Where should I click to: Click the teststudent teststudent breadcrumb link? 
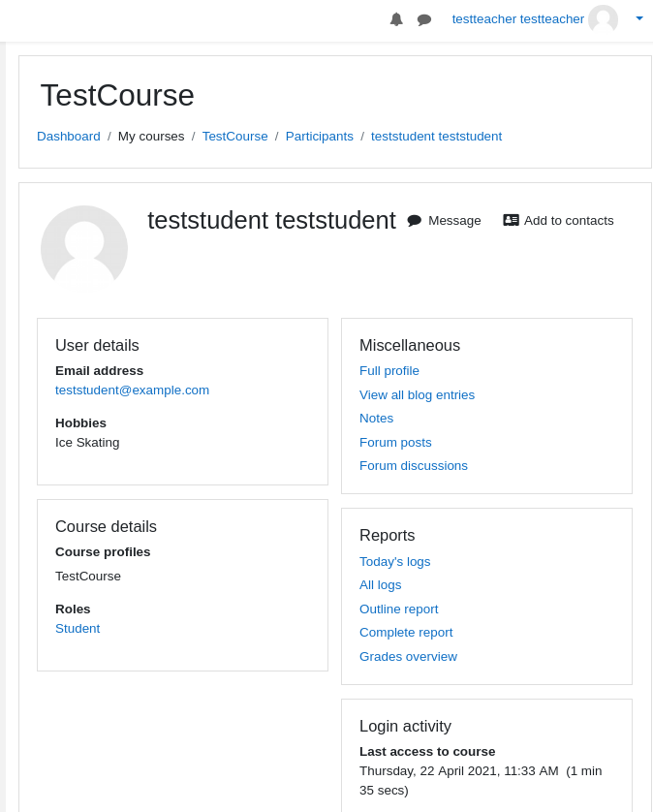pos(437,137)
